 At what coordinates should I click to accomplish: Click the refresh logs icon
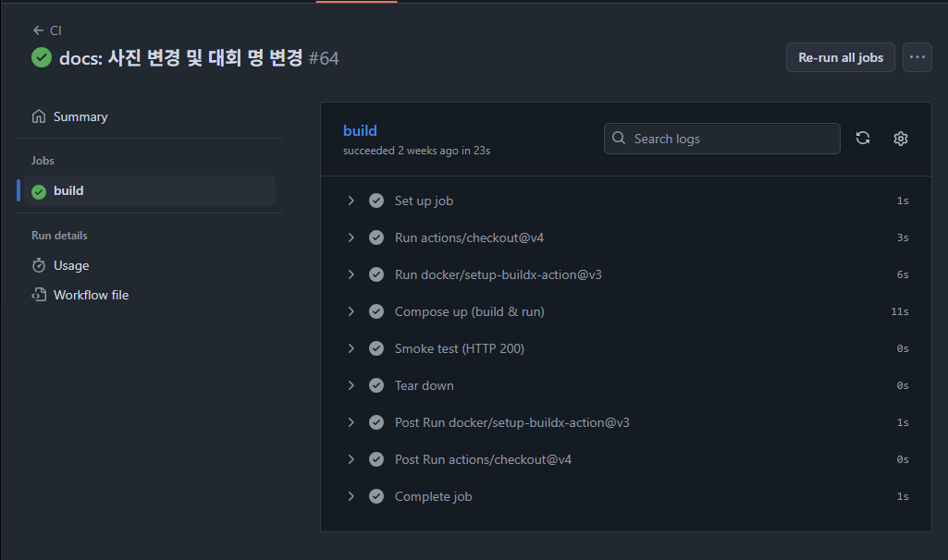(x=863, y=139)
